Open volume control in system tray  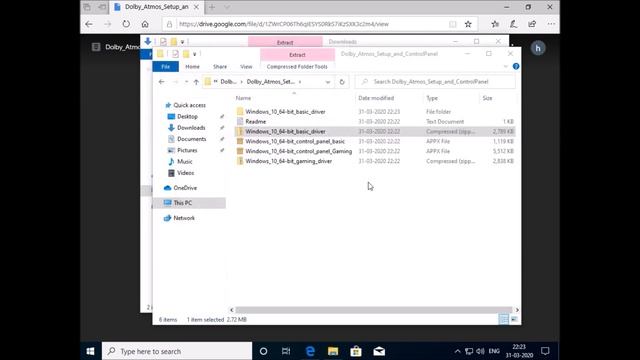pos(480,351)
